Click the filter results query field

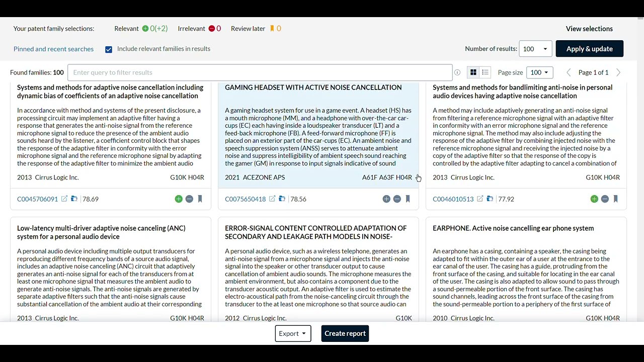pyautogui.click(x=260, y=72)
